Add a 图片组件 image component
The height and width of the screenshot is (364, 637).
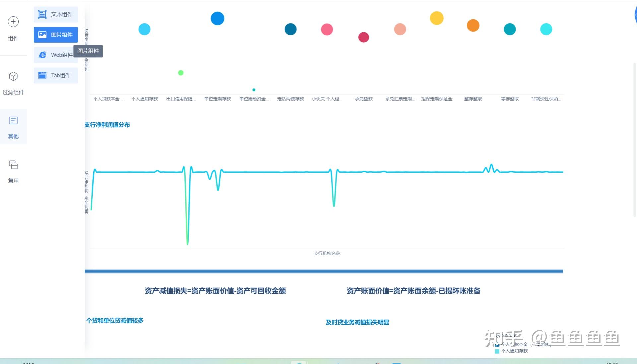[56, 35]
